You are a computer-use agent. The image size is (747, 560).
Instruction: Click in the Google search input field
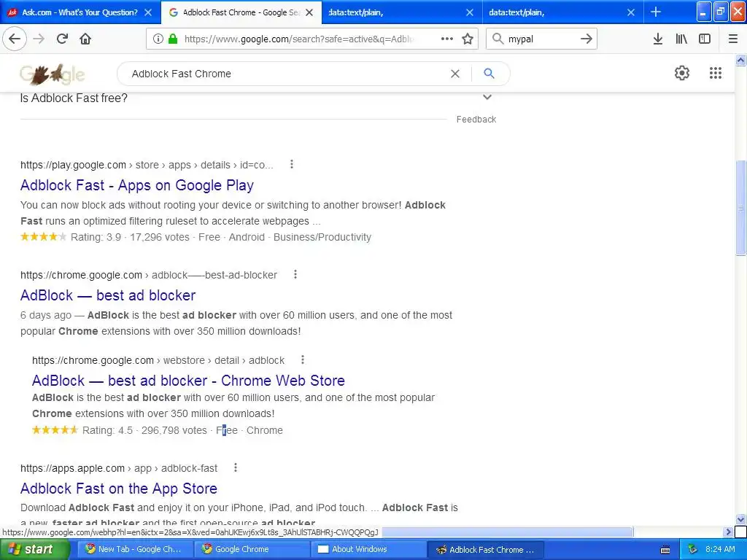pos(286,74)
